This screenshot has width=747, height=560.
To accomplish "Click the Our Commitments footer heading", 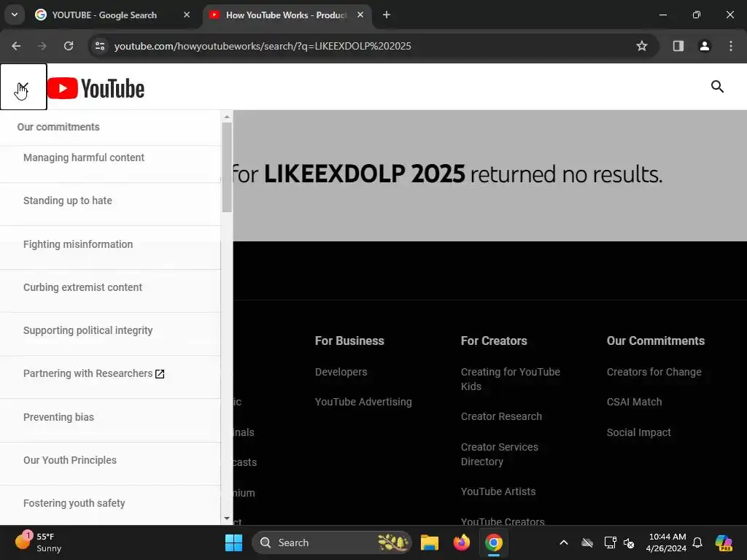I will click(x=656, y=341).
